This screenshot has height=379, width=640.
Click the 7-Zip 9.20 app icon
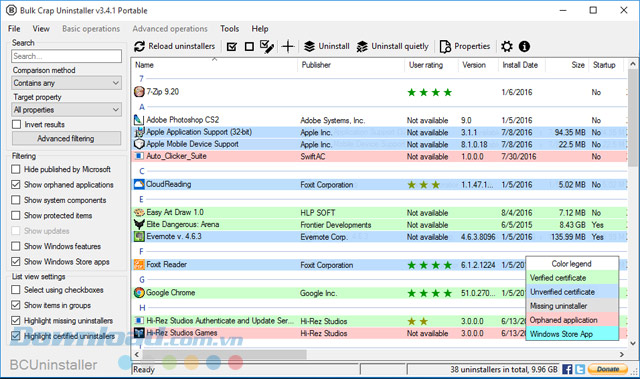(x=139, y=92)
